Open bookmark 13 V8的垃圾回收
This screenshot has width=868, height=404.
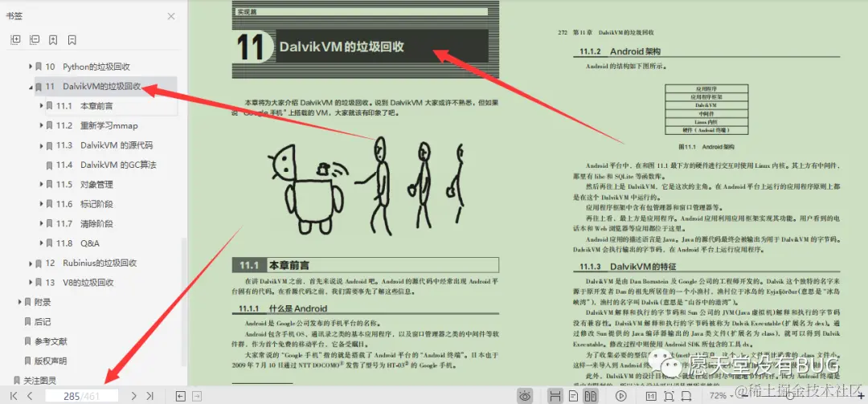point(80,282)
